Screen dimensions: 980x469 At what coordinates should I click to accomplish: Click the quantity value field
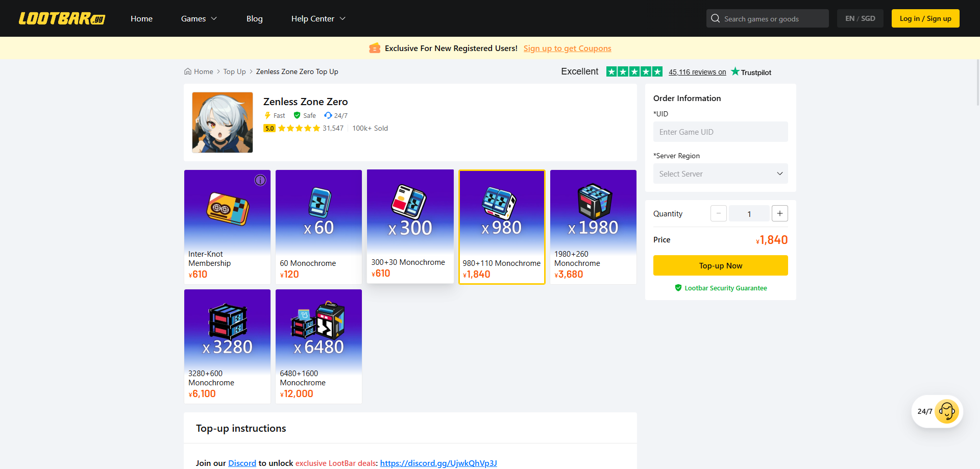point(749,213)
